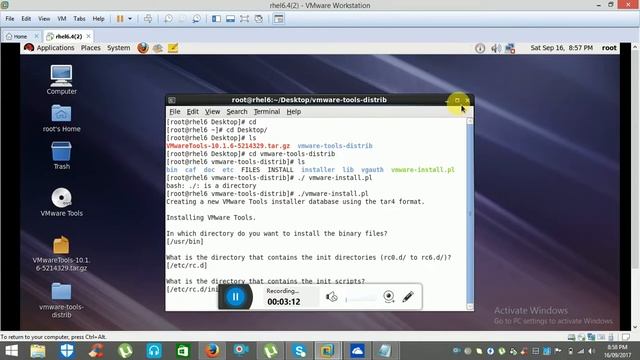640x360 pixels.
Task: Take a snapshot of the virtual machine
Action: coord(168,19)
